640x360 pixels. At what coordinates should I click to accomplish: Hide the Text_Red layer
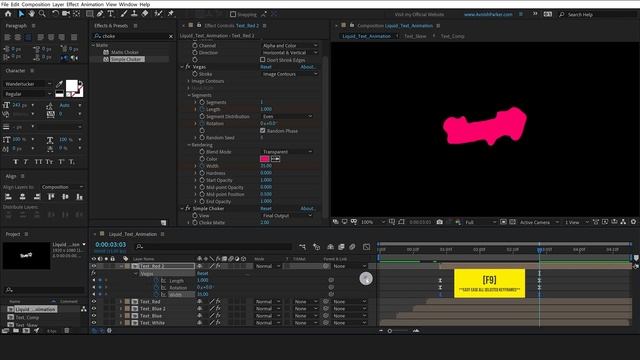(x=94, y=302)
